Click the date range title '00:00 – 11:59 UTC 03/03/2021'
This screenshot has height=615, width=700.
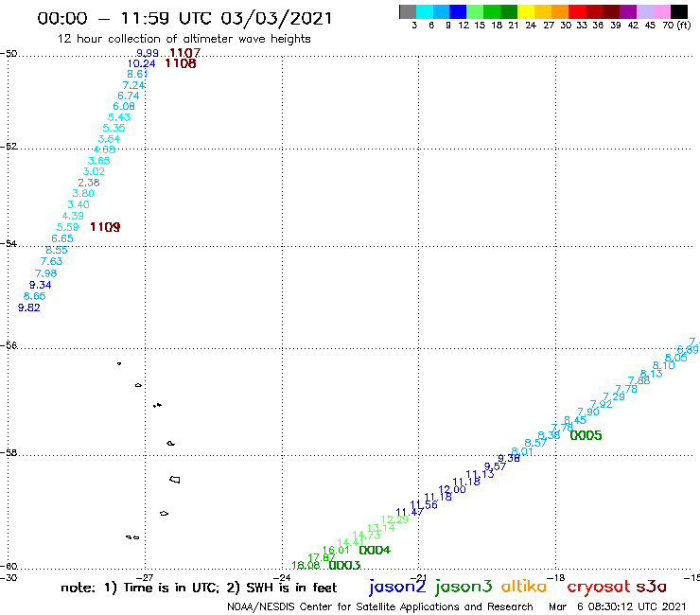coord(184,18)
